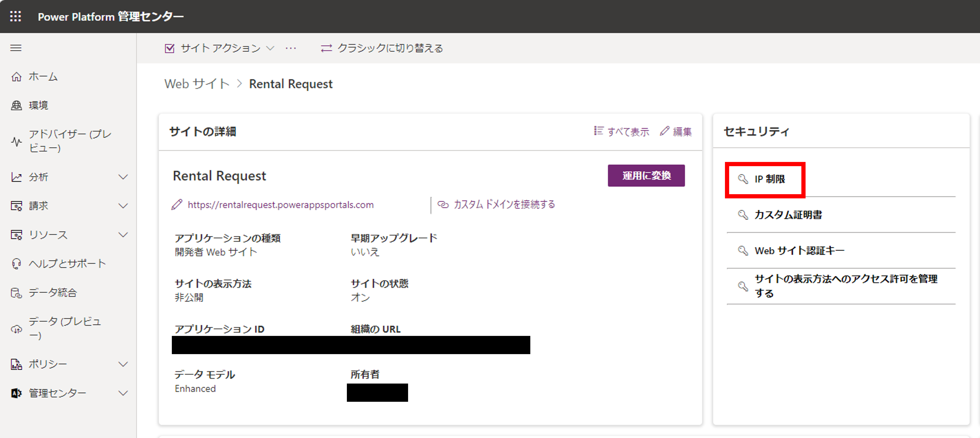
Task: Click the 開発者 Web サイト value
Action: (x=216, y=252)
